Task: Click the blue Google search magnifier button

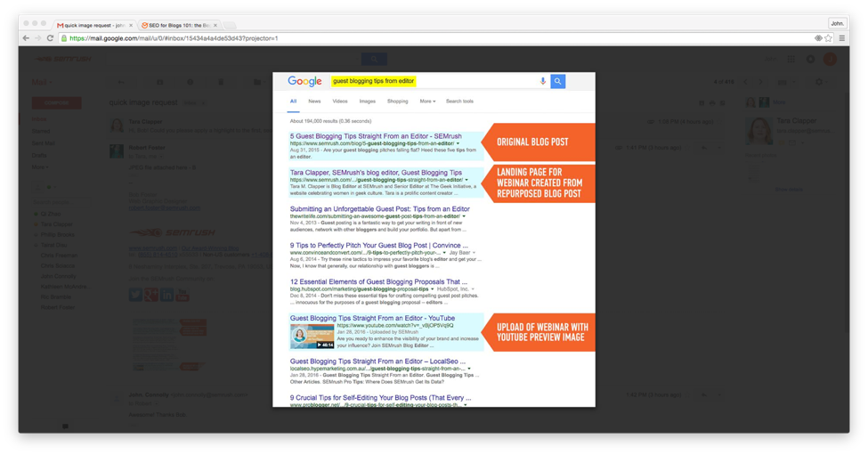Action: click(x=557, y=81)
